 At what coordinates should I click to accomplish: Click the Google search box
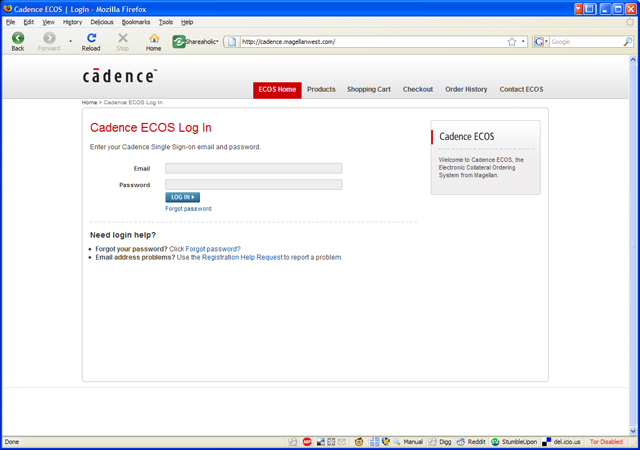[586, 42]
